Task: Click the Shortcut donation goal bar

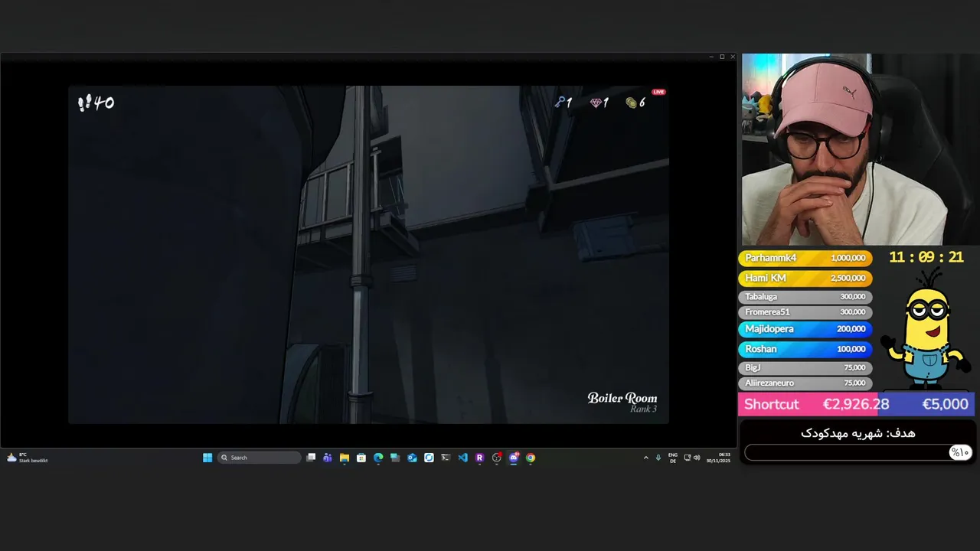Action: pyautogui.click(x=856, y=404)
